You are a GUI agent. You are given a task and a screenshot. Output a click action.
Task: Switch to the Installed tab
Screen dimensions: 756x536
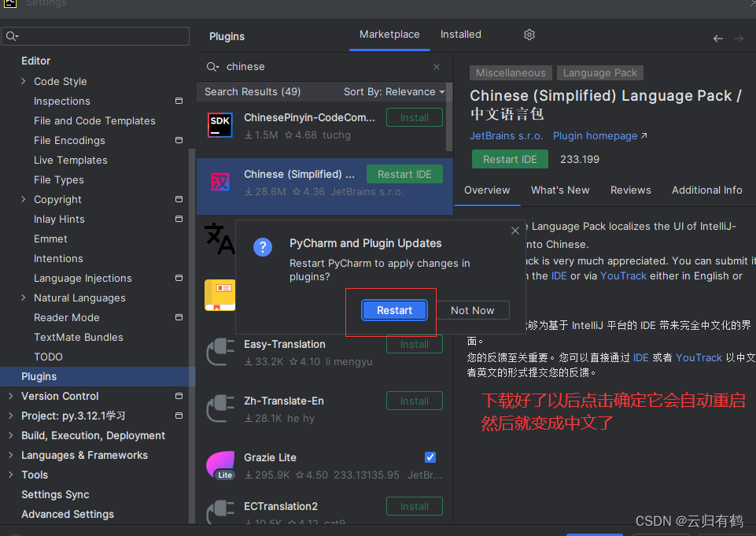click(x=460, y=35)
